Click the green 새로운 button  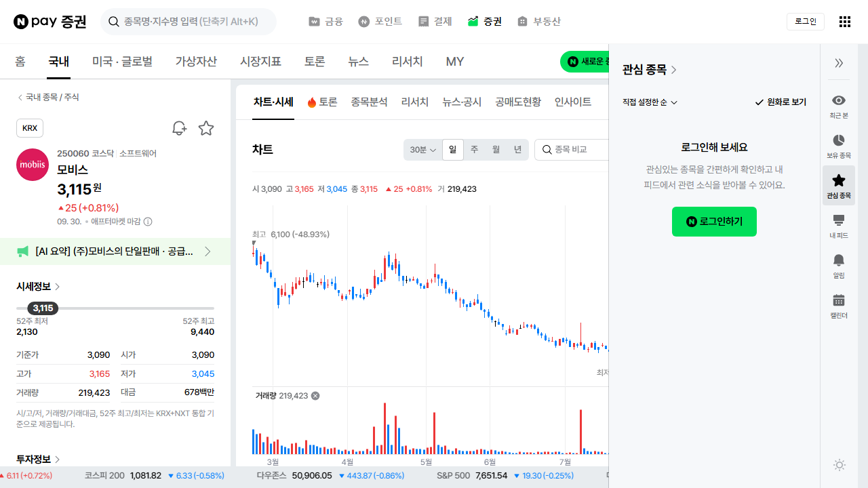[585, 62]
